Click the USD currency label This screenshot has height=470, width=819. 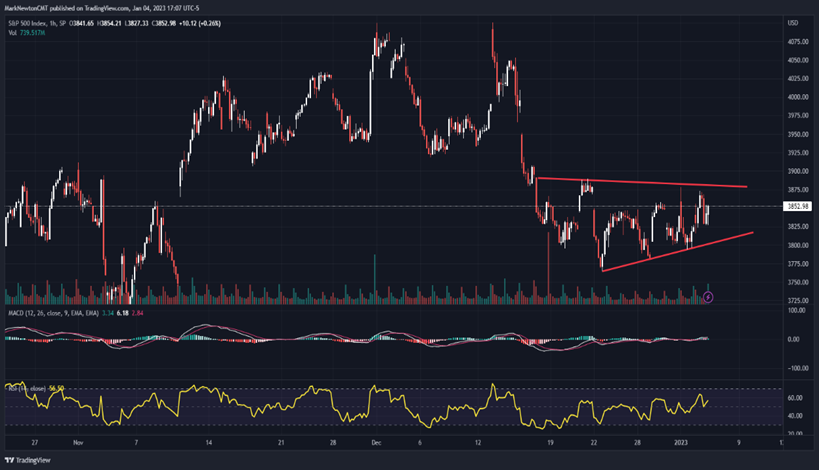[x=793, y=23]
